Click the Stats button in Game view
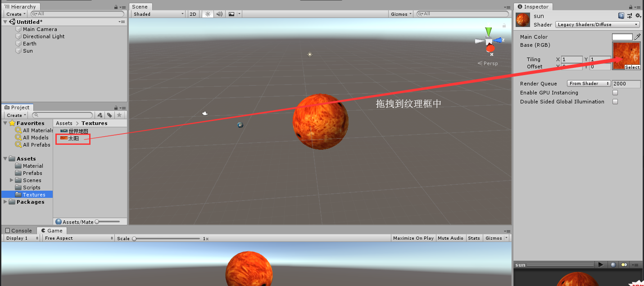 point(474,238)
